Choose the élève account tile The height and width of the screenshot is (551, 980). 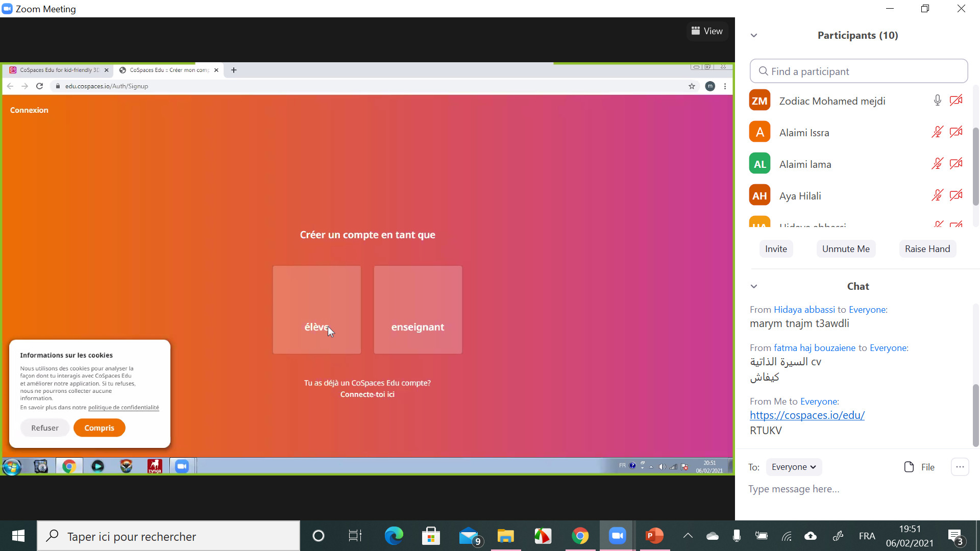[317, 310]
